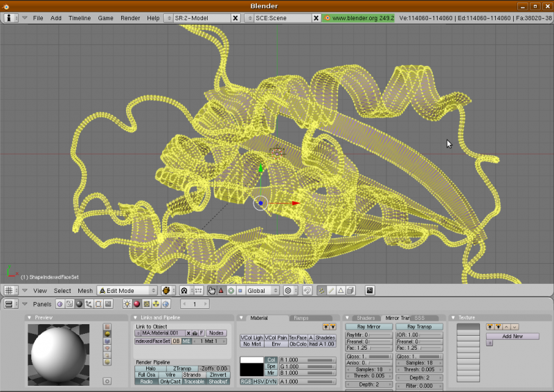The width and height of the screenshot is (554, 392).
Task: Open the Global orientation dropdown
Action: (x=262, y=291)
